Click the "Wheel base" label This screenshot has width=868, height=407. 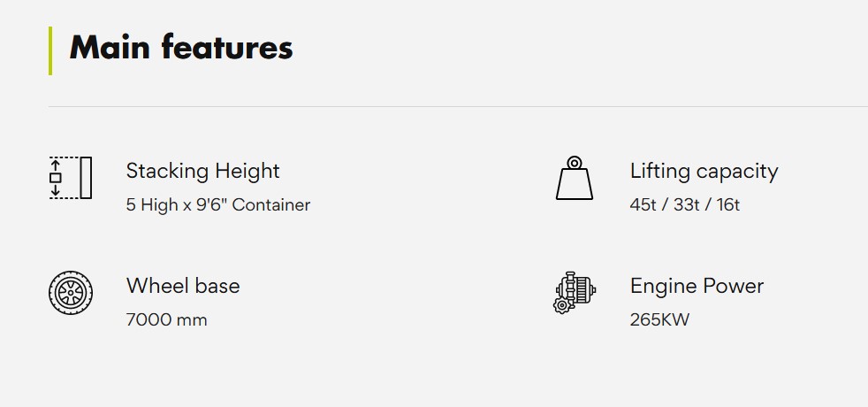pos(183,286)
